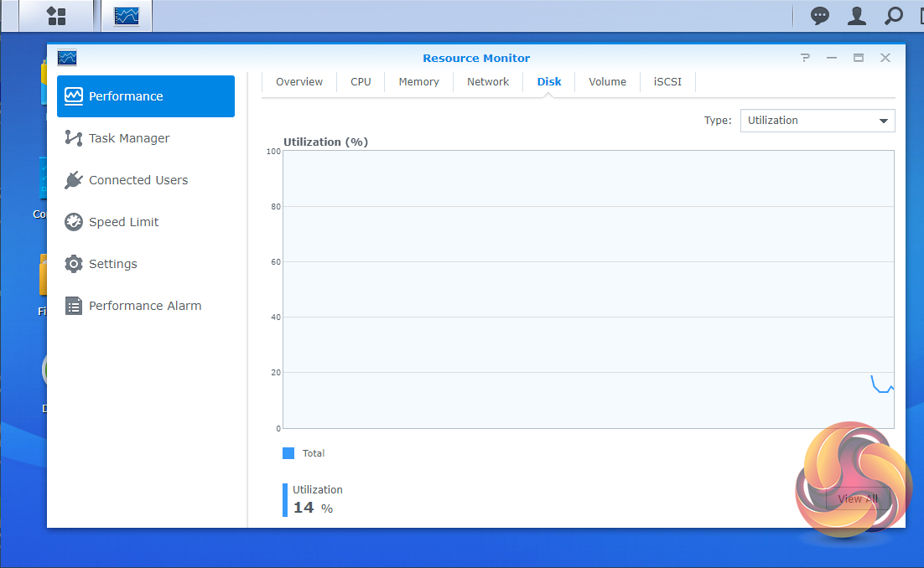Switch to the Overview tab
Viewport: 924px width, 568px height.
point(299,82)
